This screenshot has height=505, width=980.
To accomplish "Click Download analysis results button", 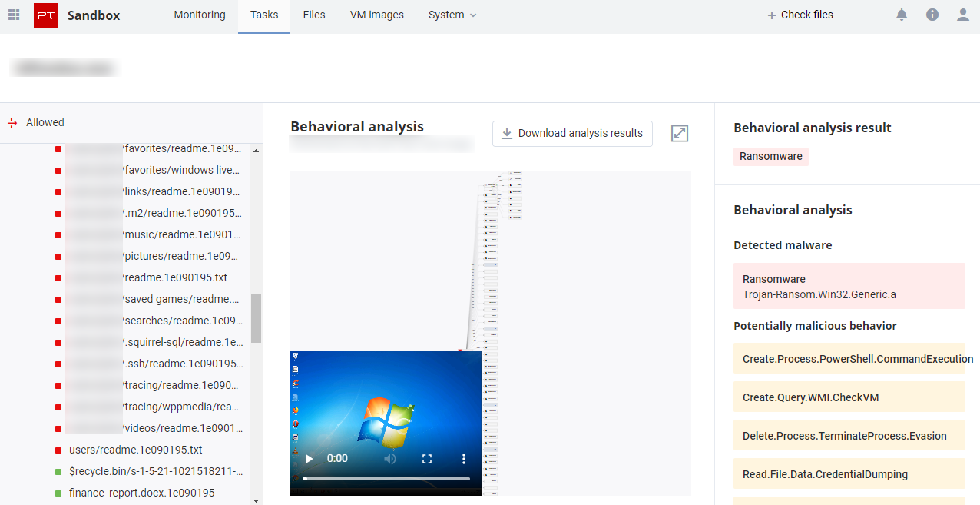I will click(x=572, y=134).
